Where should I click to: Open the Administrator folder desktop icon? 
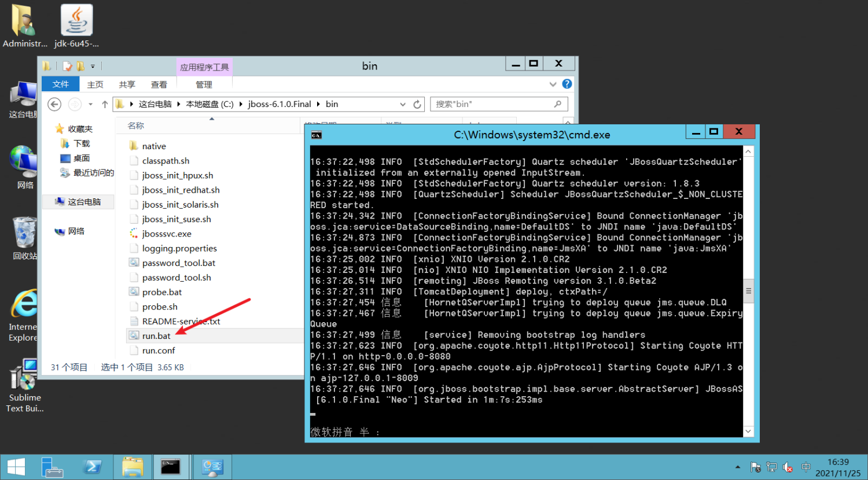point(24,26)
